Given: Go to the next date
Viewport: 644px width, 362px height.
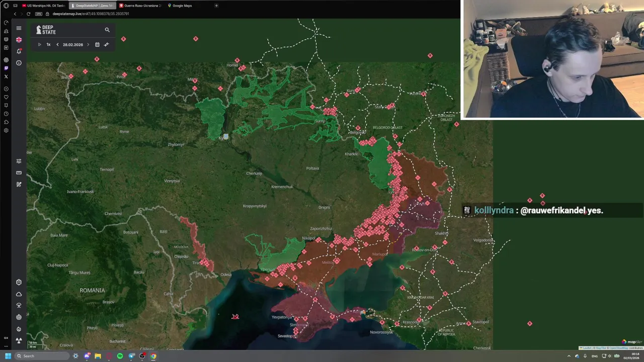Looking at the screenshot, I should (x=88, y=45).
